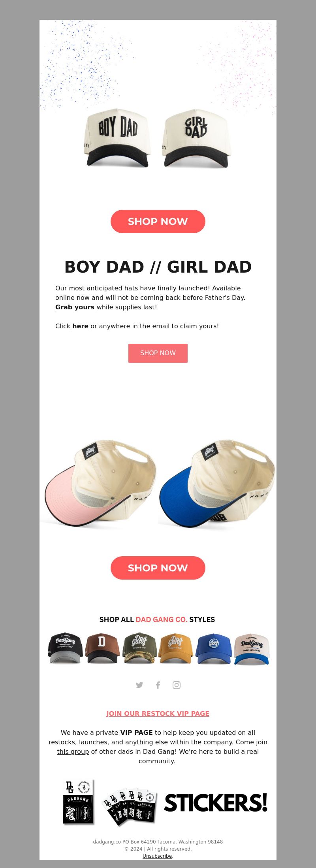Click the SHOP NOW button above the styles row
The height and width of the screenshot is (868, 316).
[158, 568]
